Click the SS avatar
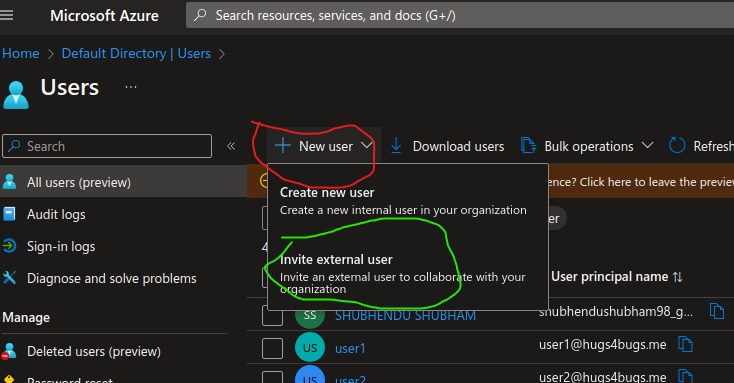The image size is (734, 383). (310, 316)
